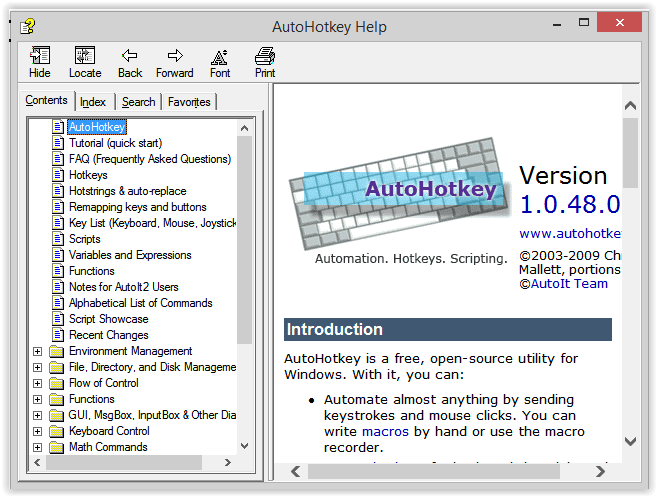Click the folder icon beside Keyboard Control
Image resolution: width=657 pixels, height=497 pixels.
point(56,431)
